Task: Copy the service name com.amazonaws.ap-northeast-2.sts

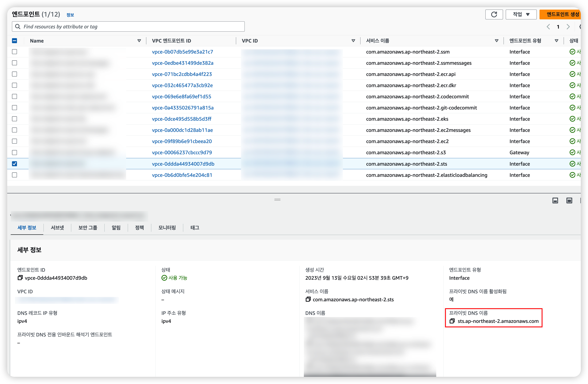Action: (308, 299)
